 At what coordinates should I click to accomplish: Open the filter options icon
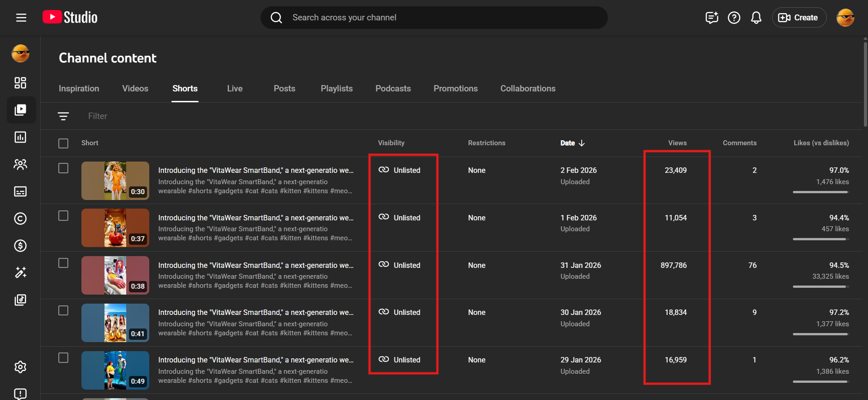(x=63, y=116)
